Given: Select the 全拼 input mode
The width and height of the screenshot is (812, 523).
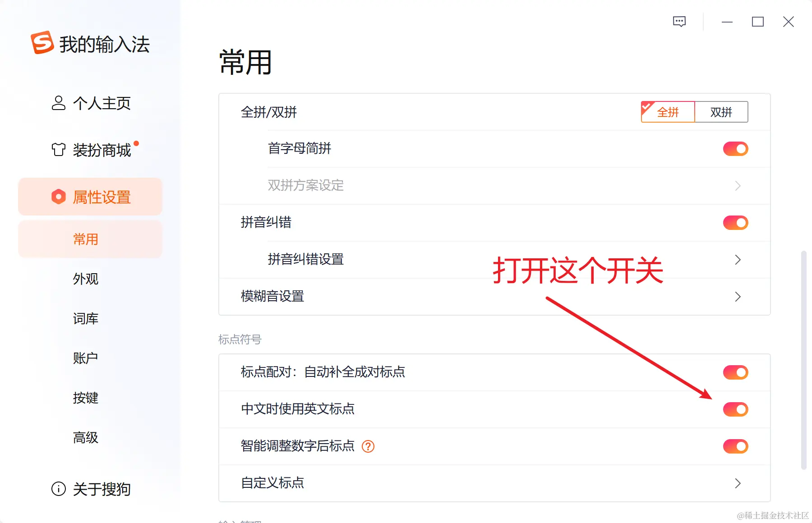Looking at the screenshot, I should click(668, 112).
